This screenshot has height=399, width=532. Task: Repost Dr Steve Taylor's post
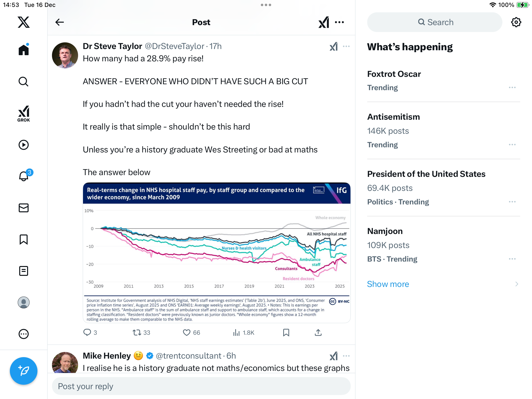tap(137, 332)
